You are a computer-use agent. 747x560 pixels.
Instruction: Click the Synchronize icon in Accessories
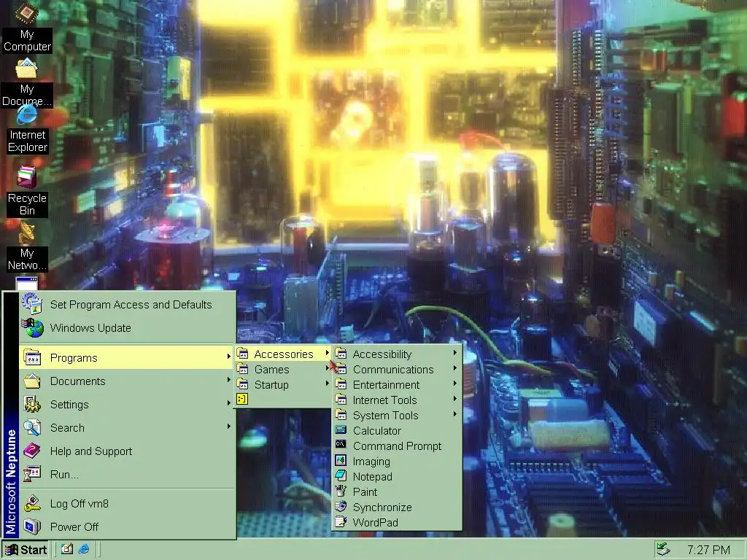pos(341,507)
